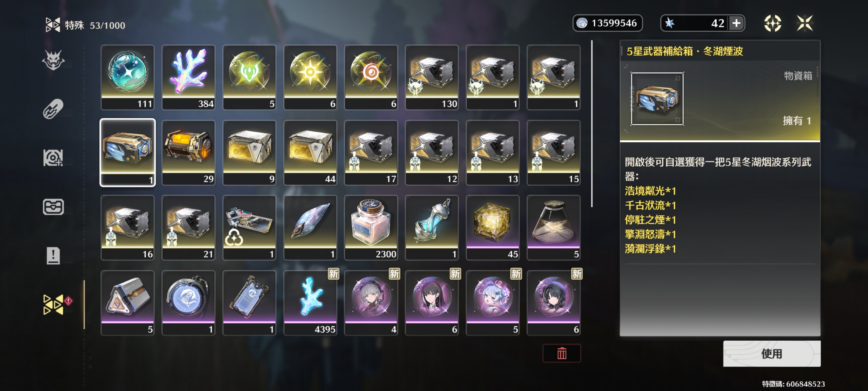Screen dimensions: 868x391
Task: Select the blue coral item with 4395
Action: point(310,303)
